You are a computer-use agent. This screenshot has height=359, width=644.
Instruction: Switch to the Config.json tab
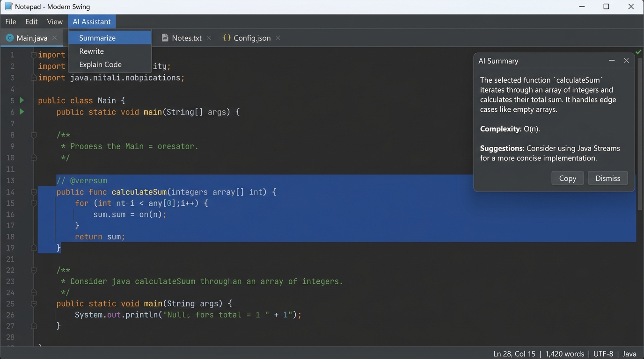coord(252,38)
